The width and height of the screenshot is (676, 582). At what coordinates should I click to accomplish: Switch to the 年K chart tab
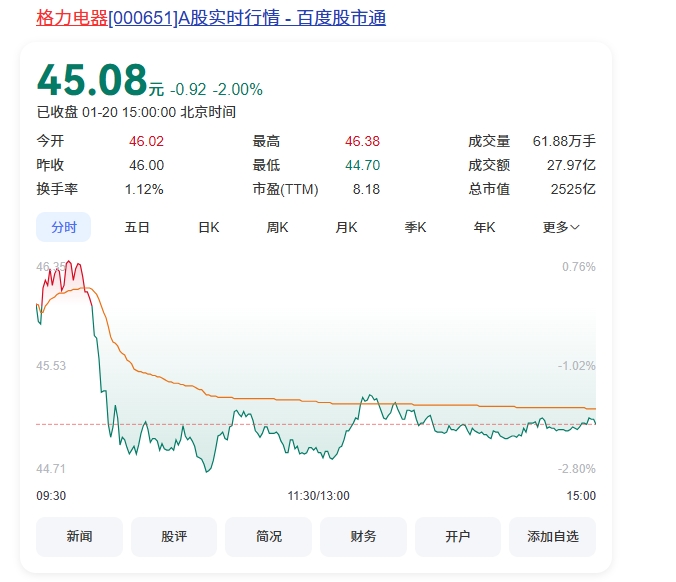[x=485, y=227]
